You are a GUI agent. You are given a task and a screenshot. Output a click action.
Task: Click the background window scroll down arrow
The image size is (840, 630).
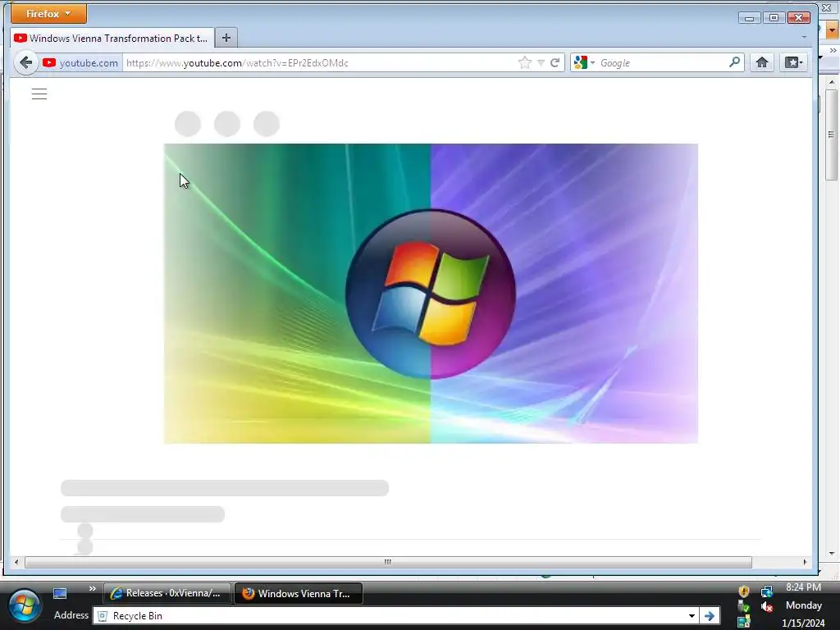click(x=832, y=554)
